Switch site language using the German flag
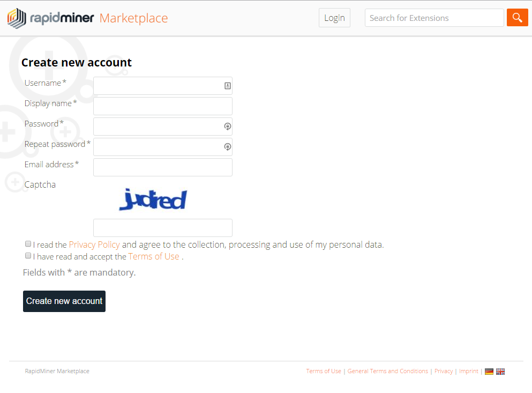532x393 pixels. [489, 371]
